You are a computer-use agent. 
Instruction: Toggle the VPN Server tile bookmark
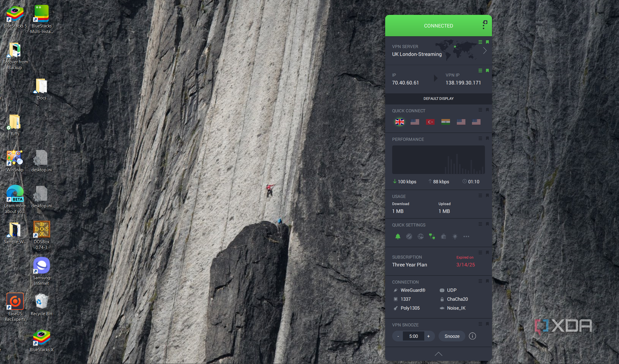(x=487, y=42)
